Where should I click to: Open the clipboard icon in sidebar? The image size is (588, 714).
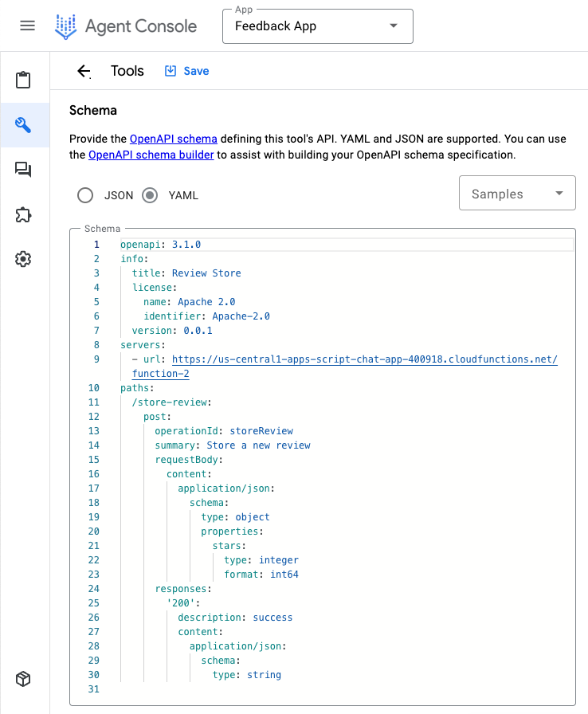tap(23, 80)
